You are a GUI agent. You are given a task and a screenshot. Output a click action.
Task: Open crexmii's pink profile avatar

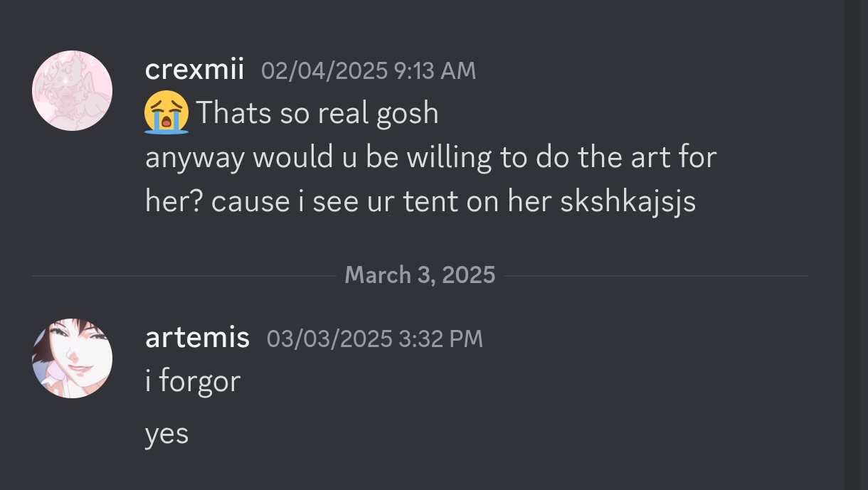coord(72,90)
